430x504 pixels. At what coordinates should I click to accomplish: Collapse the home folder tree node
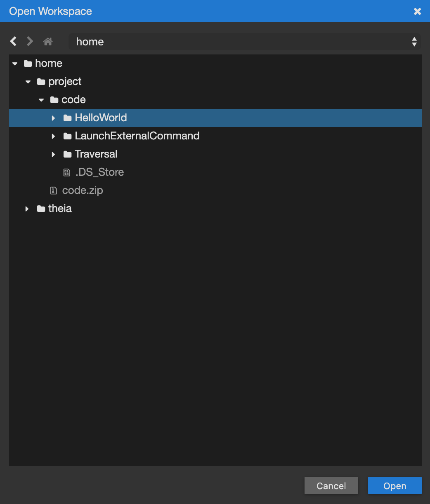click(15, 64)
